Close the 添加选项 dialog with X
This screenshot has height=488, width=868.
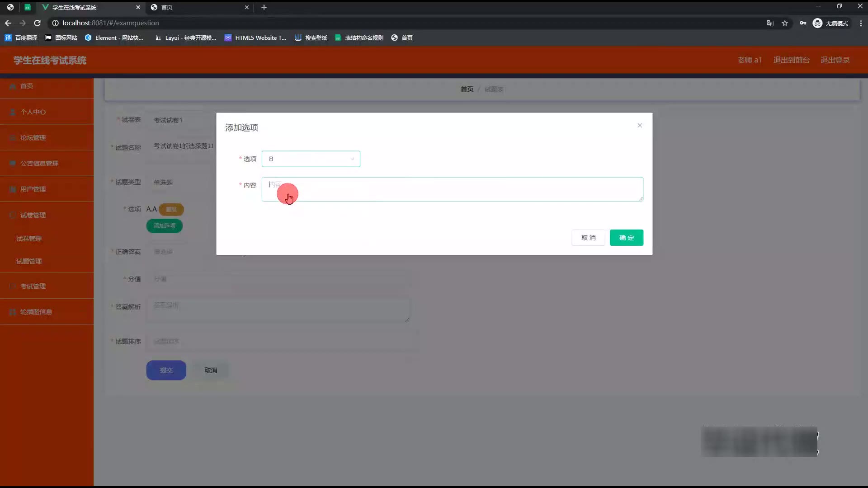point(640,126)
